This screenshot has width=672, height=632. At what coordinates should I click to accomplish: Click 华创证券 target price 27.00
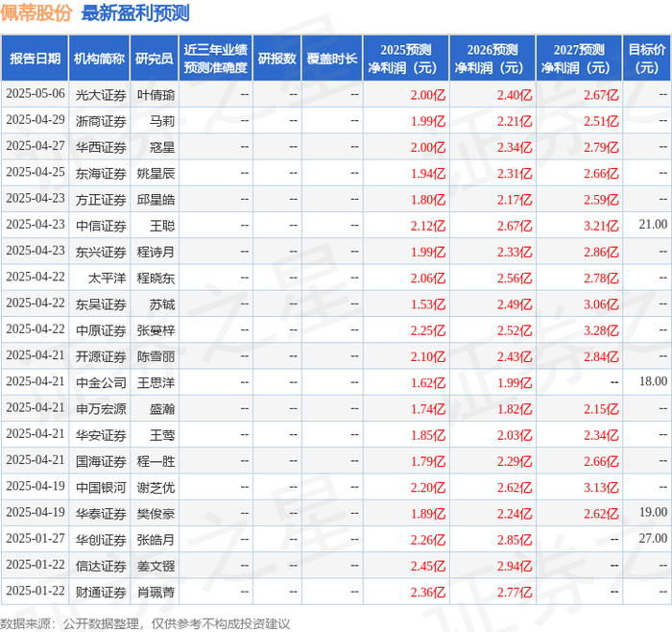[x=653, y=538]
